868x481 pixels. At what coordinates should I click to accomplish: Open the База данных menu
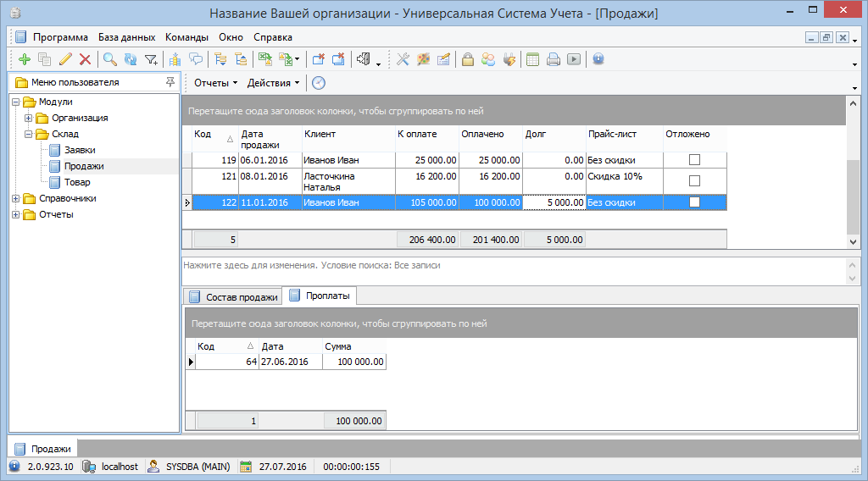click(126, 37)
